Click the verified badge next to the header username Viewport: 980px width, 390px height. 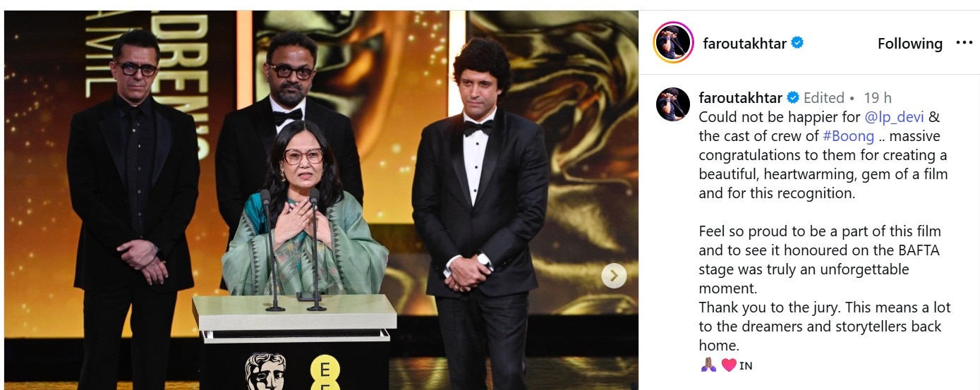click(797, 43)
